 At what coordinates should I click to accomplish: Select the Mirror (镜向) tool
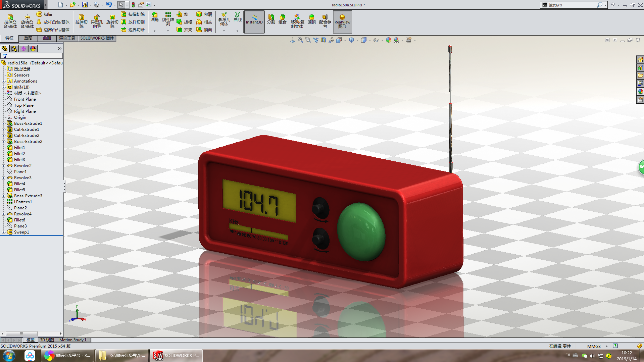204,30
